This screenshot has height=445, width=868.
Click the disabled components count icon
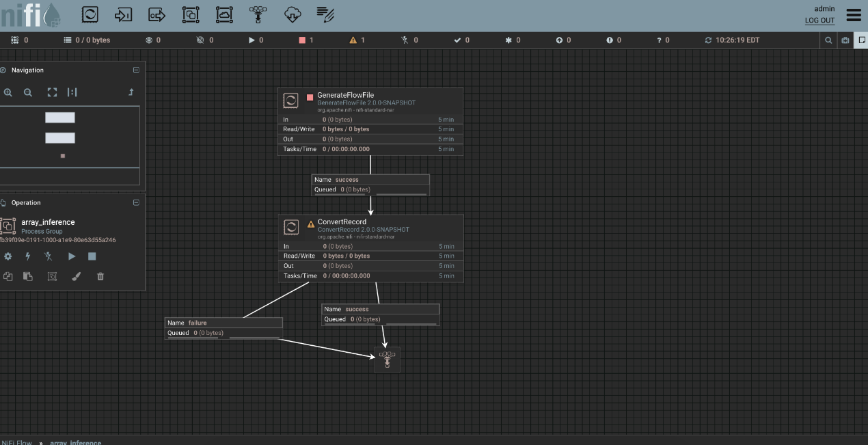(x=405, y=40)
